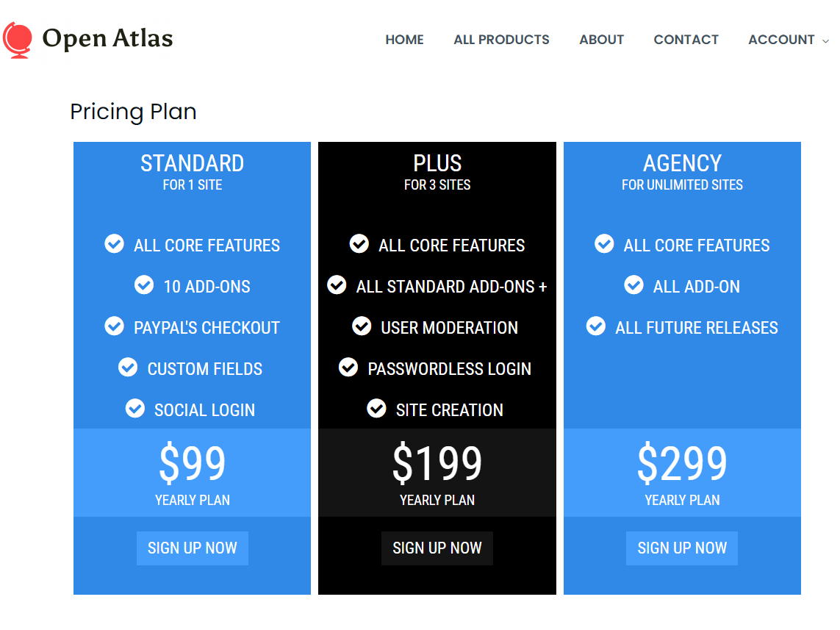The height and width of the screenshot is (630, 840).
Task: Click the check icon beside SITE CREATION
Action: [x=376, y=409]
